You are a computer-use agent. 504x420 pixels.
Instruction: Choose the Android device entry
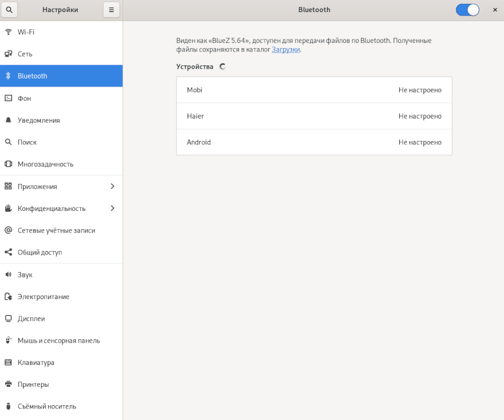coord(314,142)
